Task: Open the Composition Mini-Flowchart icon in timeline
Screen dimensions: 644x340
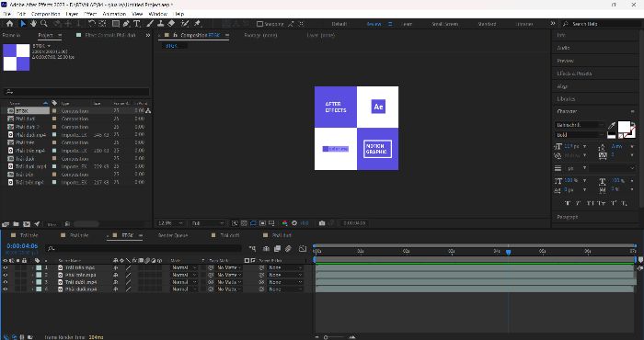Action: tap(252, 248)
